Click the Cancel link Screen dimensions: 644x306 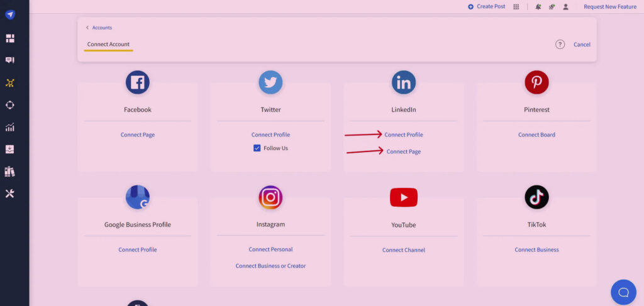(582, 45)
